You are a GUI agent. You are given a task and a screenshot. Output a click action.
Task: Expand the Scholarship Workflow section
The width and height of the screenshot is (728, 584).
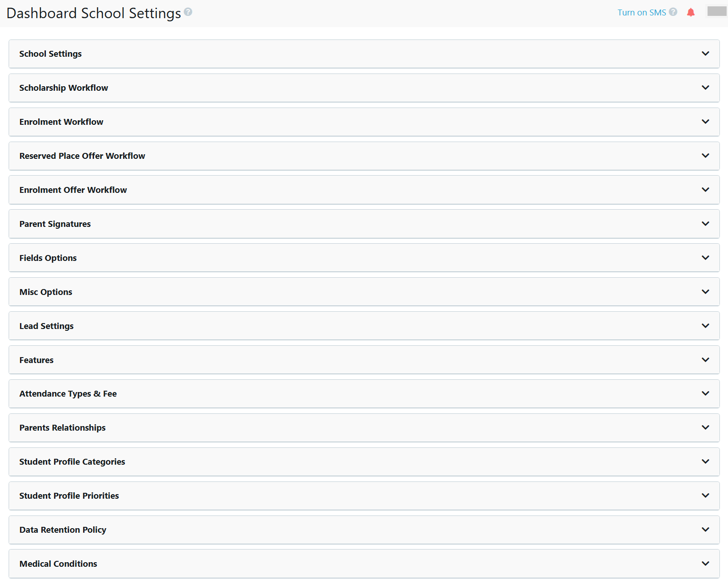tap(705, 88)
